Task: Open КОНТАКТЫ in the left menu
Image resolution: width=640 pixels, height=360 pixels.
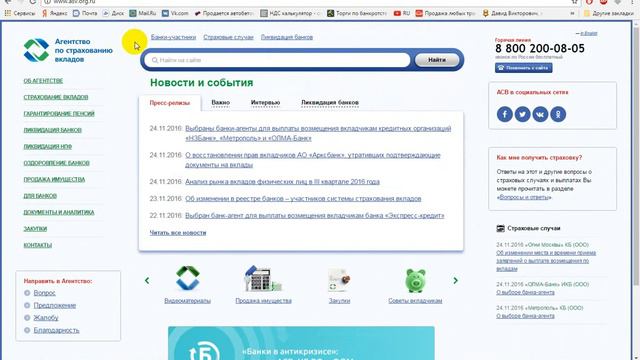Action: [x=38, y=245]
